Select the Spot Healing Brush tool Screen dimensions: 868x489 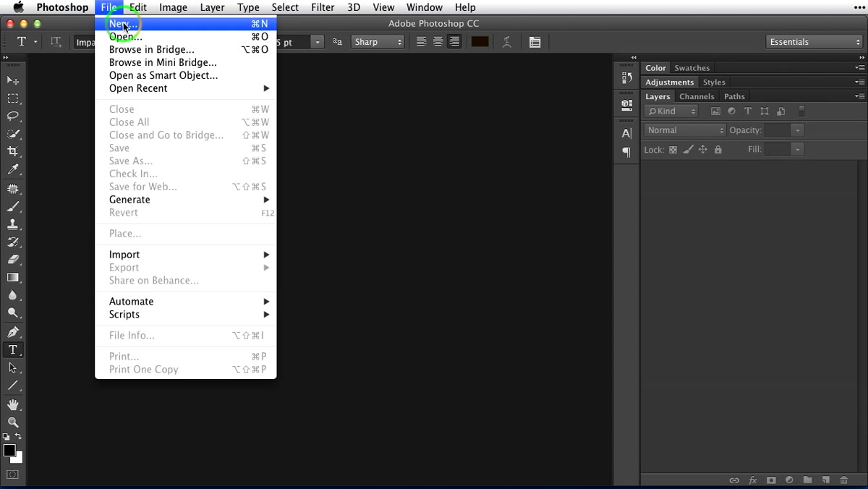coord(13,188)
